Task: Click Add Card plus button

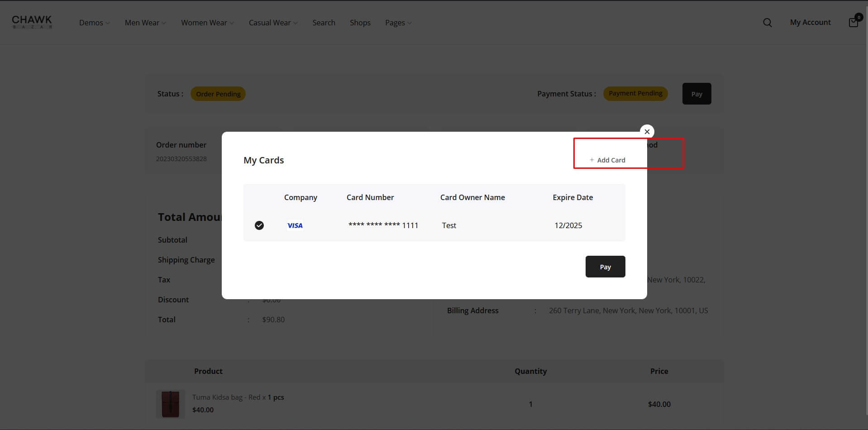Action: pos(607,160)
